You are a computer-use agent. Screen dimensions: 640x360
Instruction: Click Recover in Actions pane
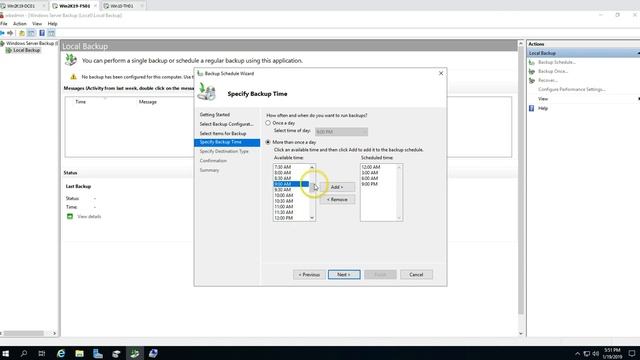pos(547,80)
